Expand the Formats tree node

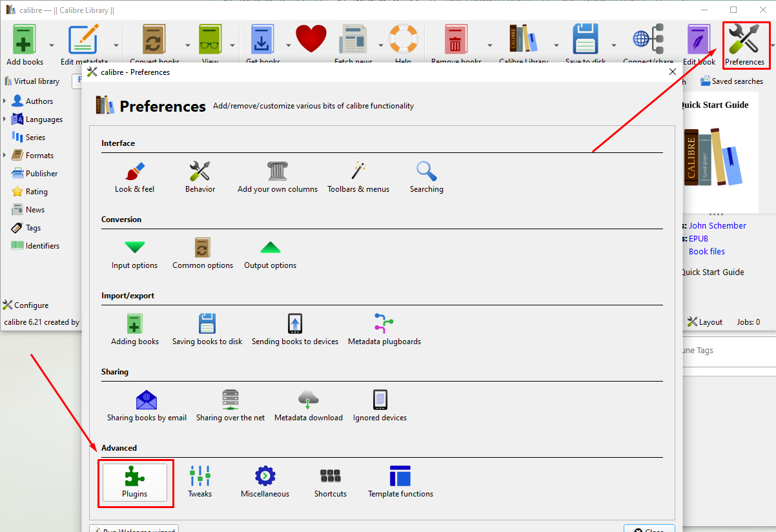click(5, 156)
